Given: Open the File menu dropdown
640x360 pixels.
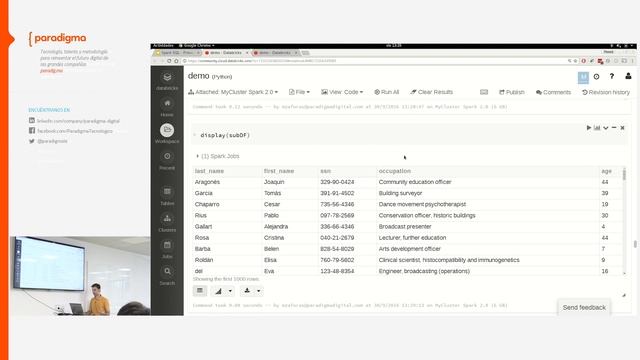Looking at the screenshot, I should 299,92.
